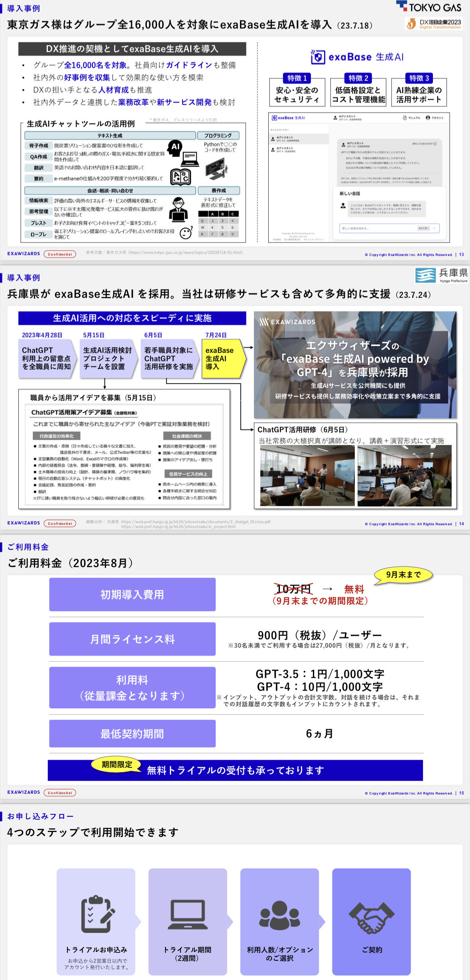The height and width of the screenshot is (980, 470).
Task: Click the exaBase app screenshot preview
Action: coord(359,177)
